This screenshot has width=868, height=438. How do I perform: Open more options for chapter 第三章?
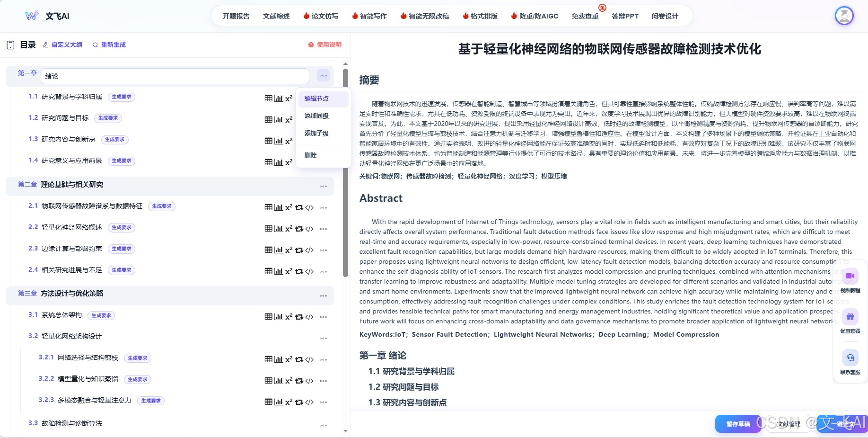click(323, 296)
